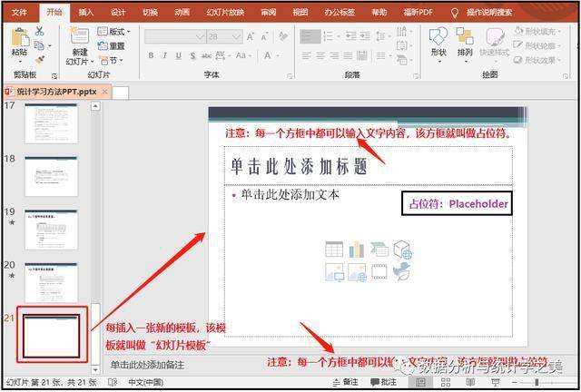
Task: Expand the Section (节) dropdown
Action: pos(111,60)
